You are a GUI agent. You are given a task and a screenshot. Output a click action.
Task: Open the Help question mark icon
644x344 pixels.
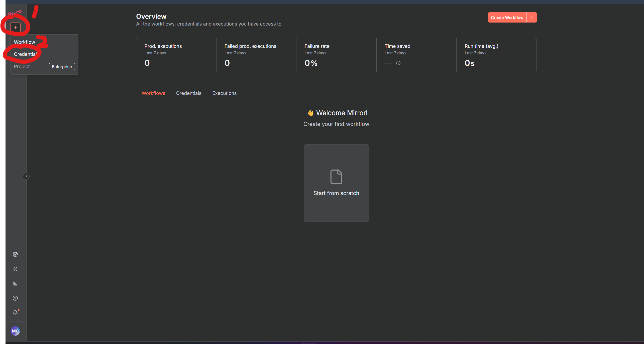coord(15,298)
